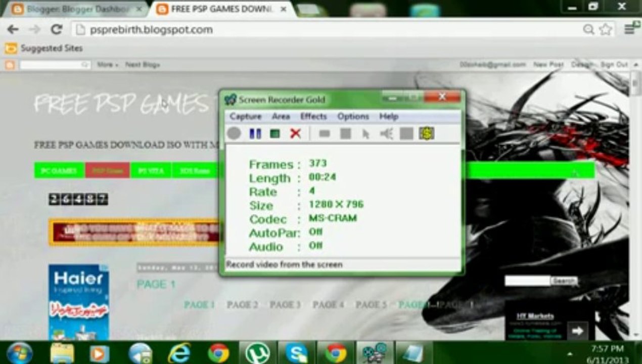This screenshot has width=642, height=364.
Task: Click the grey square icon left of the dollar icon
Action: tap(406, 133)
